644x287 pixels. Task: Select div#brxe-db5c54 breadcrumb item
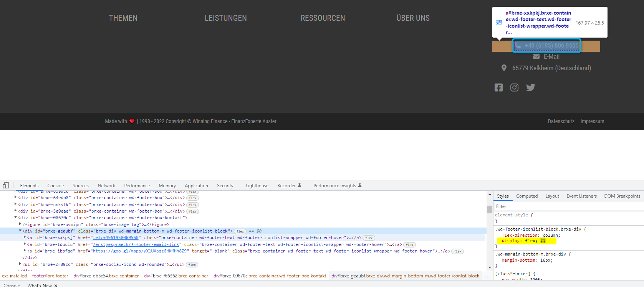coord(106,276)
